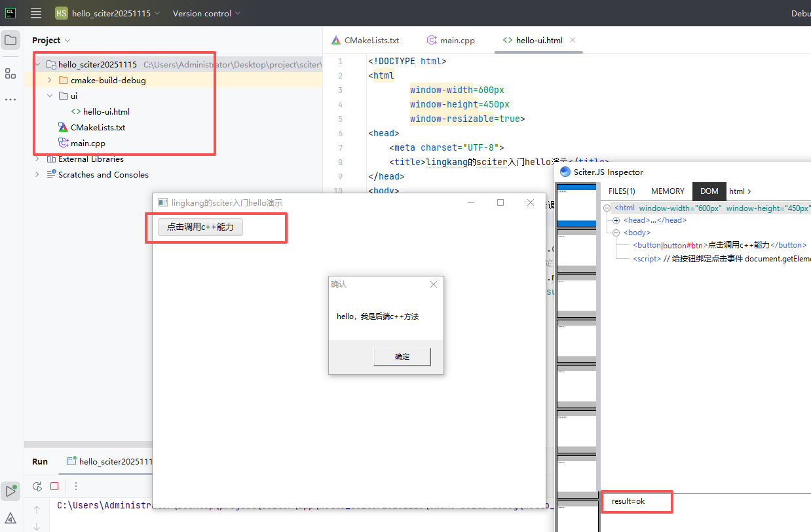The image size is (811, 532).
Task: Close the hello-ui.html editor tab
Action: [573, 40]
